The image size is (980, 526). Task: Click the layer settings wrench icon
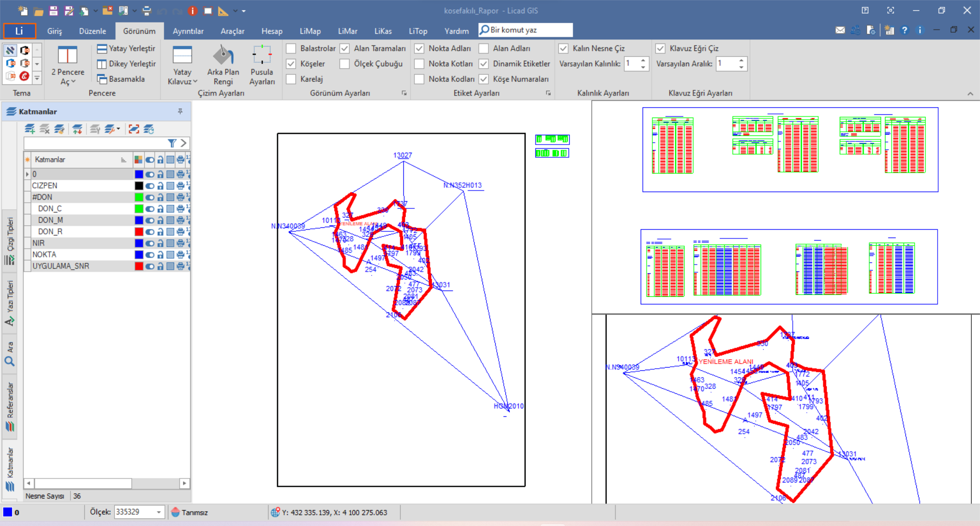coord(110,129)
